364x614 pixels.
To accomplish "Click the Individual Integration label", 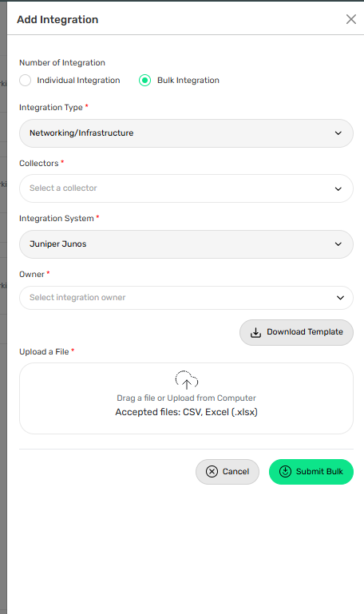I will 78,81.
